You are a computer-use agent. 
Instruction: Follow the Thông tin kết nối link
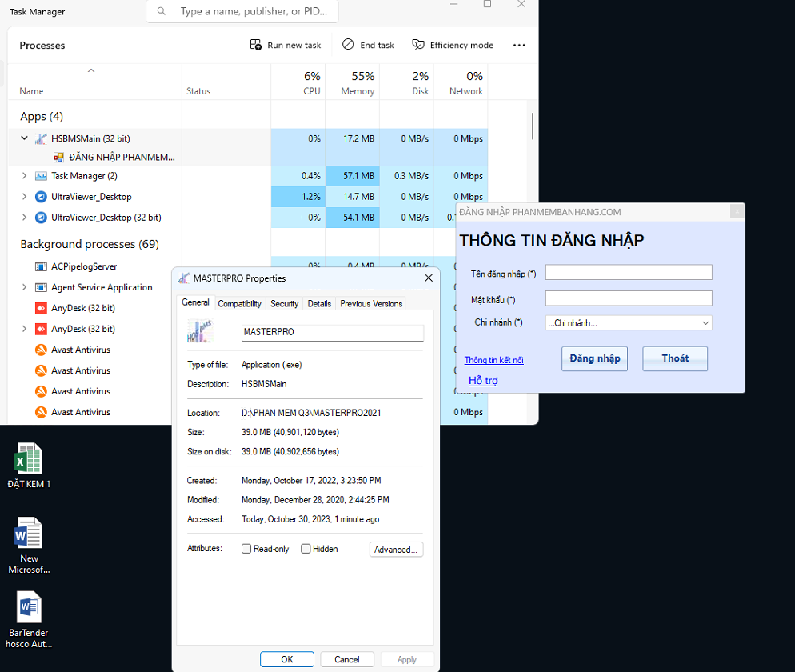point(493,360)
